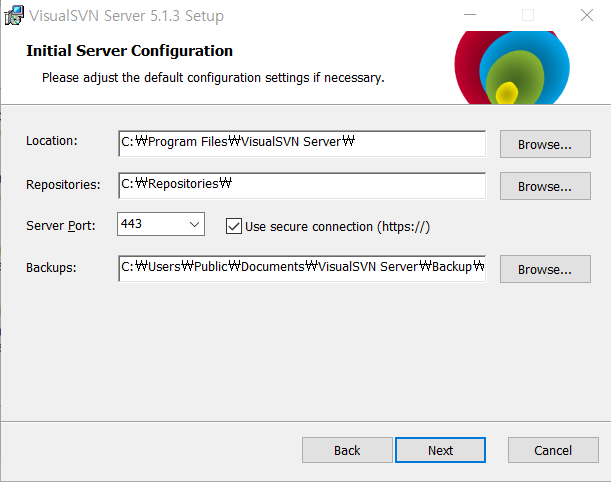
Task: Proceed with the Next button
Action: click(x=440, y=450)
